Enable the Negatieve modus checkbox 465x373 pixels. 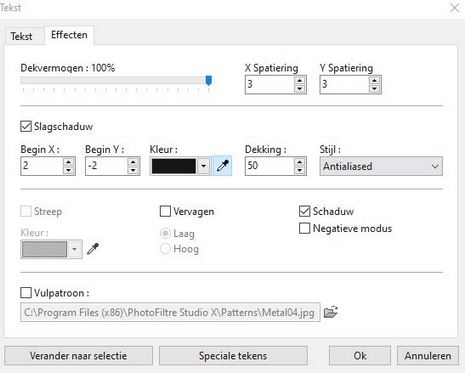coord(304,229)
